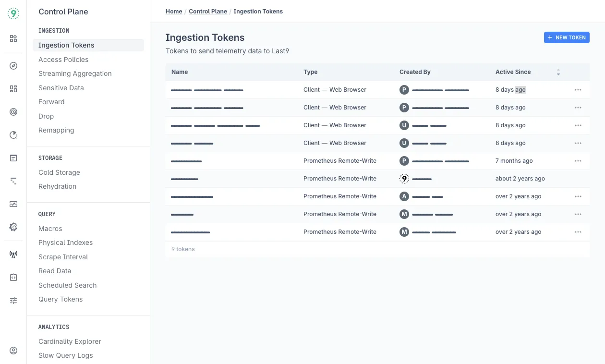Open Streaming Aggregation section

coord(75,73)
